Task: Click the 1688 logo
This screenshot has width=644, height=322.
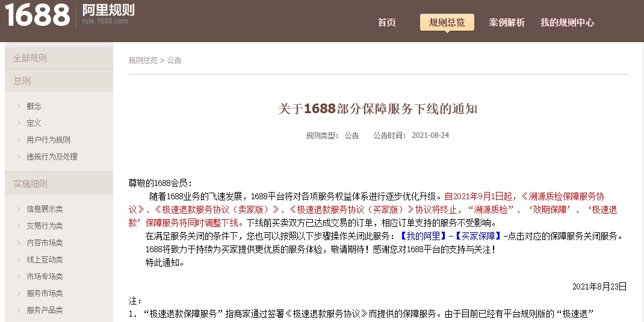Action: click(x=37, y=15)
